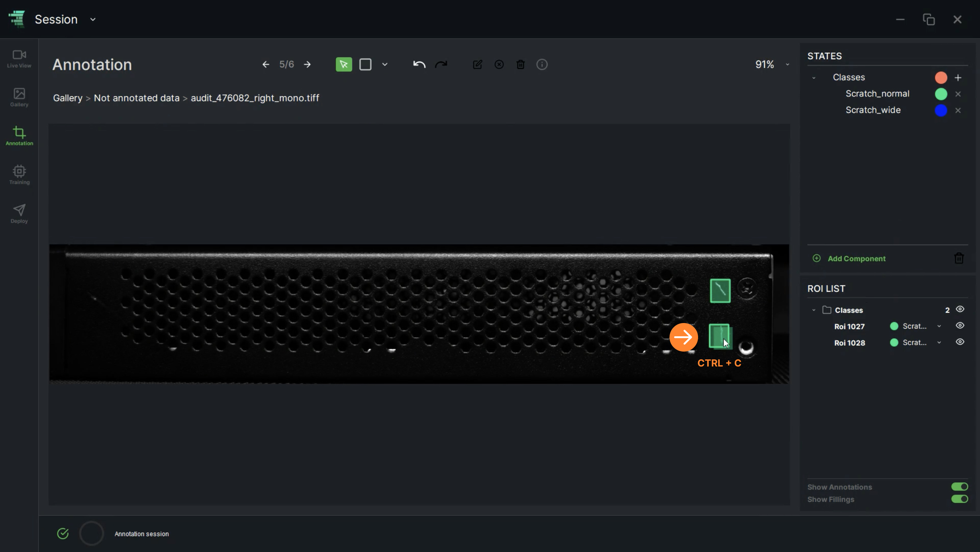Click the audit_476082_right_mono.tiff breadcrumb

[255, 98]
